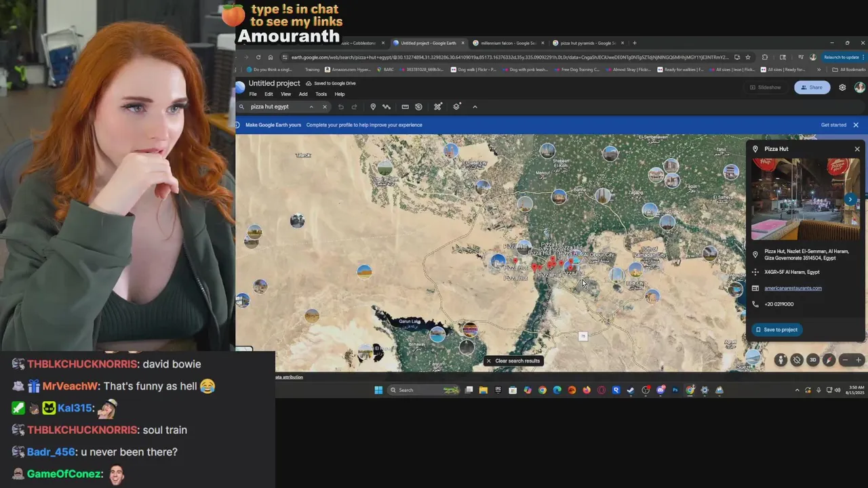The width and height of the screenshot is (868, 488).
Task: Open the View menu
Action: tap(285, 94)
